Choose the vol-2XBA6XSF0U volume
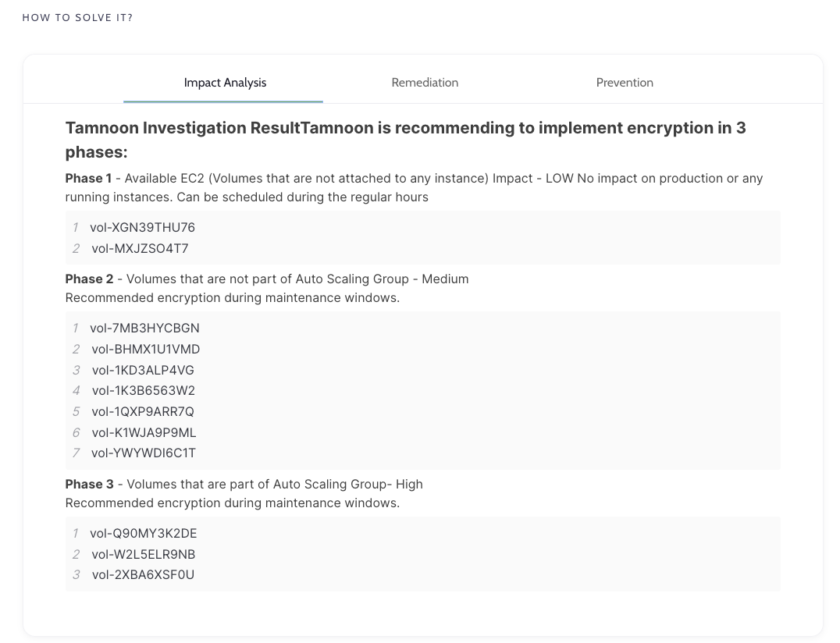 143,575
